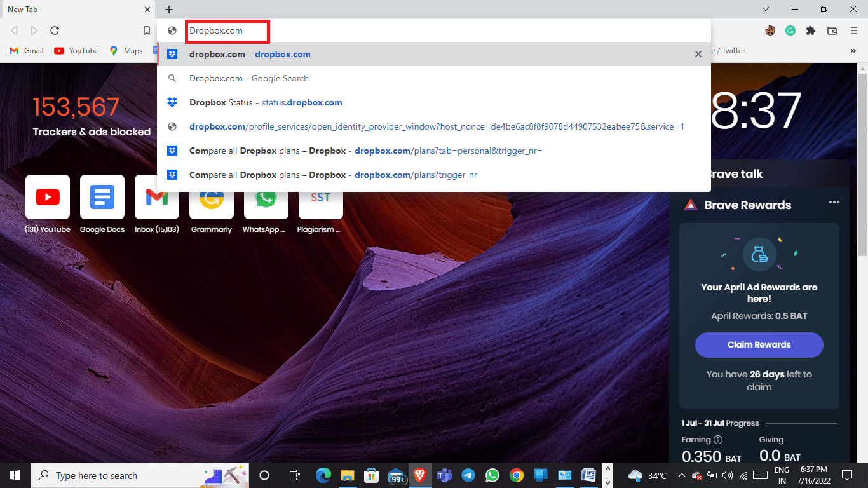
Task: Click the Earning info circle icon
Action: (x=718, y=440)
